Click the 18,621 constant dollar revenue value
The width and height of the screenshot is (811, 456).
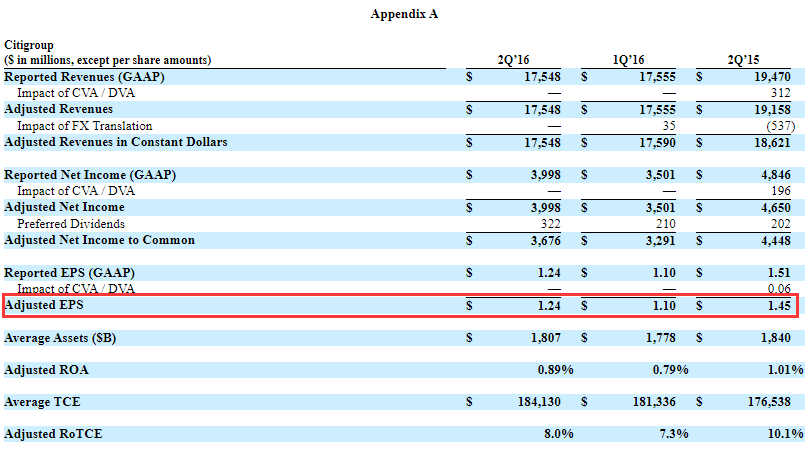tap(772, 143)
